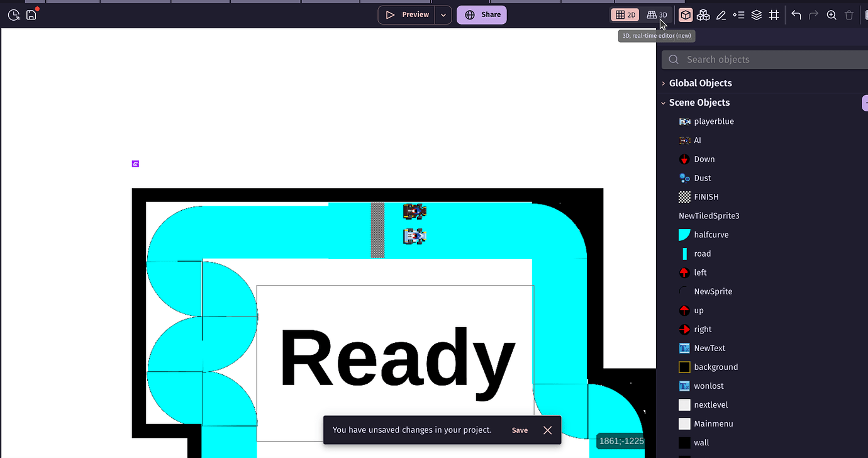This screenshot has width=868, height=458.
Task: Start the Preview
Action: pos(407,15)
